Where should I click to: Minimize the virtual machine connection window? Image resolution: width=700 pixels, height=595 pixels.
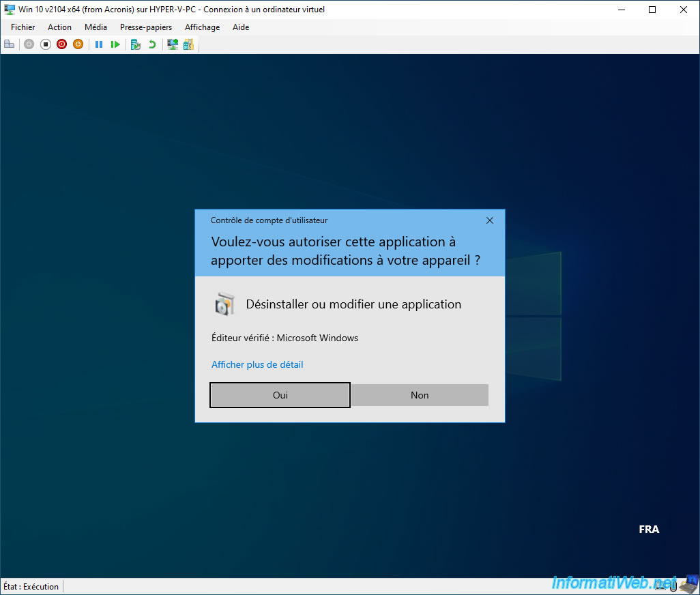click(x=622, y=10)
